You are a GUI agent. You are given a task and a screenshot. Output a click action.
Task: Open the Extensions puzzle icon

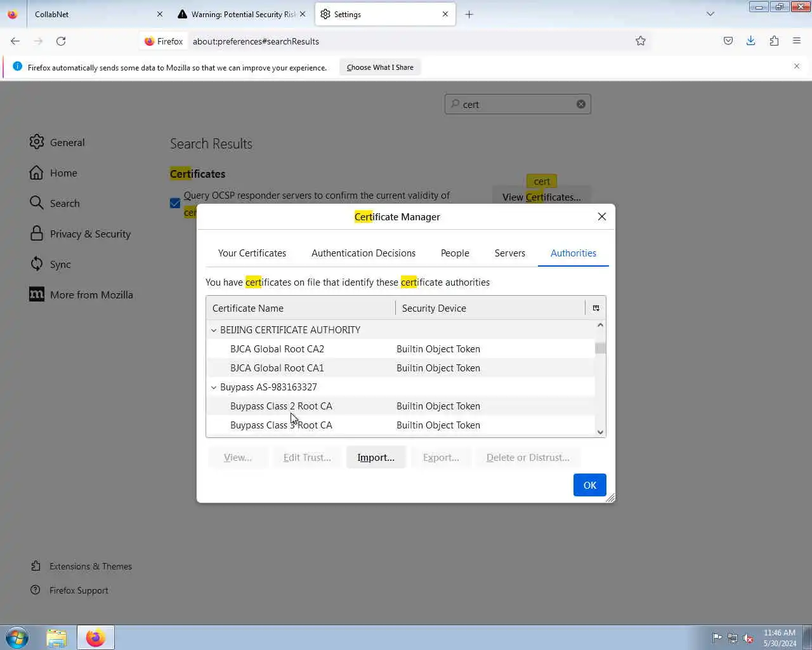pyautogui.click(x=774, y=41)
